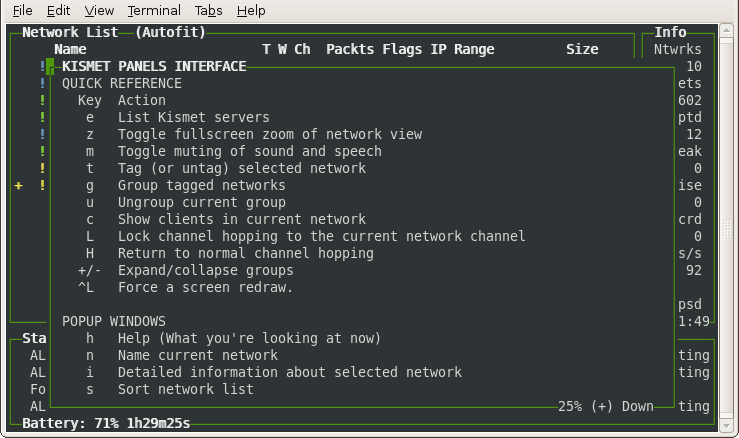Click the 'Sort network list' line
The image size is (739, 438).
tap(186, 389)
